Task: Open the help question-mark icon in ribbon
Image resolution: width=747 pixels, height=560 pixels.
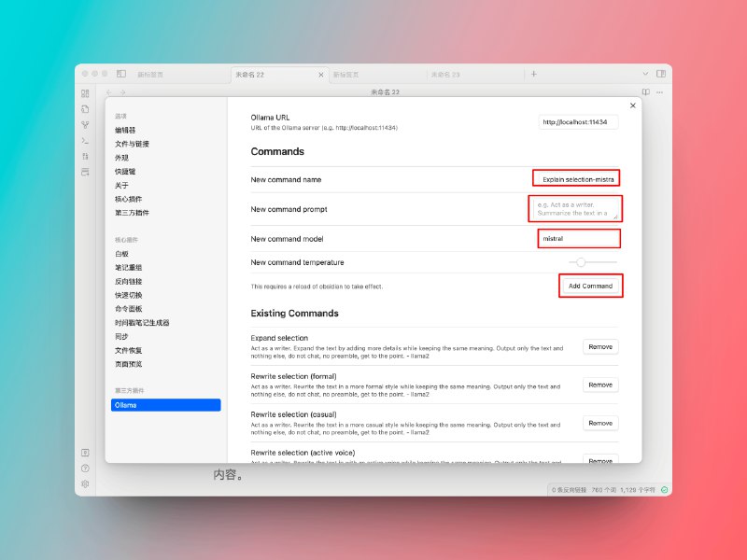Action: (x=85, y=469)
